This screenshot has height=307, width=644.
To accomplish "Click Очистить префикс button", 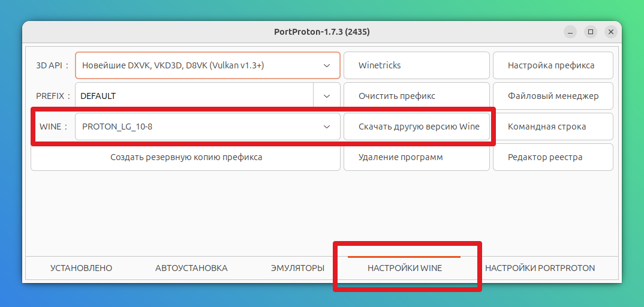I will (x=417, y=96).
